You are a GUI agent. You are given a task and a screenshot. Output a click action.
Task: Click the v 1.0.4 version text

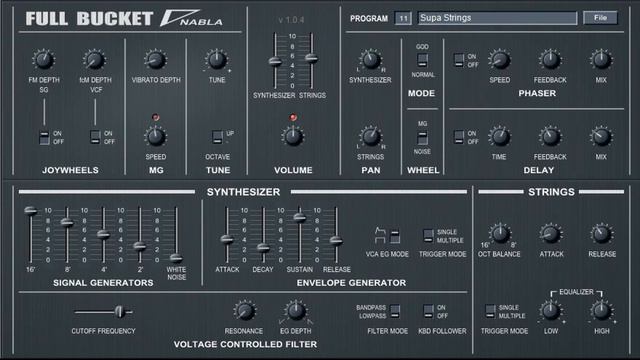tap(291, 20)
